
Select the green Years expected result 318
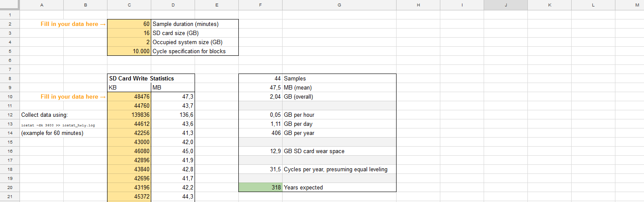260,187
